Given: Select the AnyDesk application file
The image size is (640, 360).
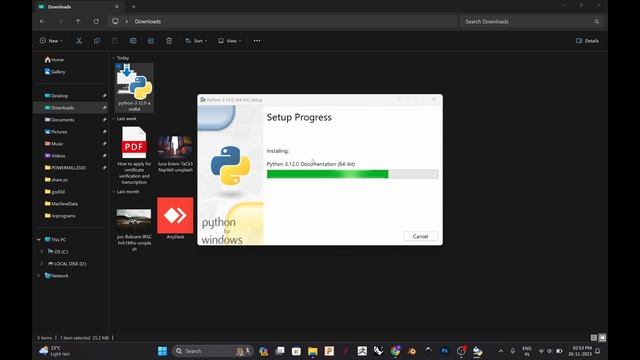Looking at the screenshot, I should pos(175,218).
